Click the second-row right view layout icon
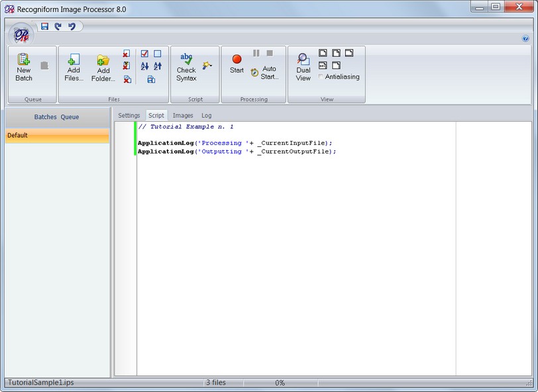This screenshot has width=538, height=392. coord(337,66)
